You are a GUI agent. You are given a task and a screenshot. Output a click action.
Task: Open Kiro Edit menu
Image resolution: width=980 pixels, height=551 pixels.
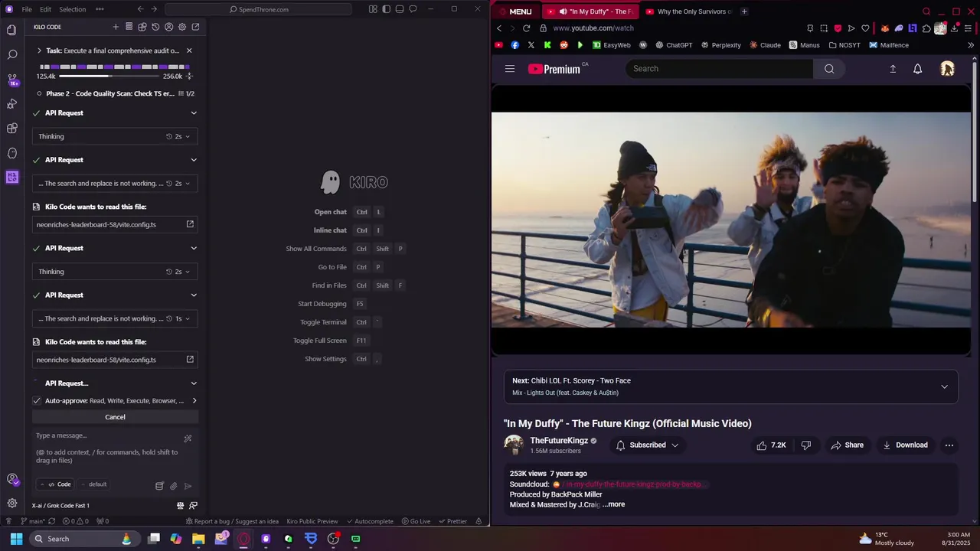(x=45, y=9)
